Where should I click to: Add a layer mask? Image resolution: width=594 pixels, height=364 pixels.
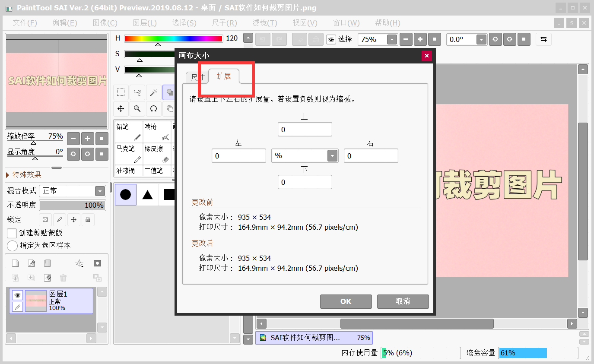97,263
